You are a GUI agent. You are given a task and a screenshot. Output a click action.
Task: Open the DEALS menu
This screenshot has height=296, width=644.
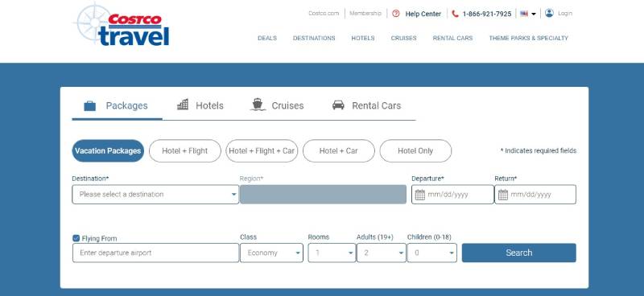coord(267,38)
